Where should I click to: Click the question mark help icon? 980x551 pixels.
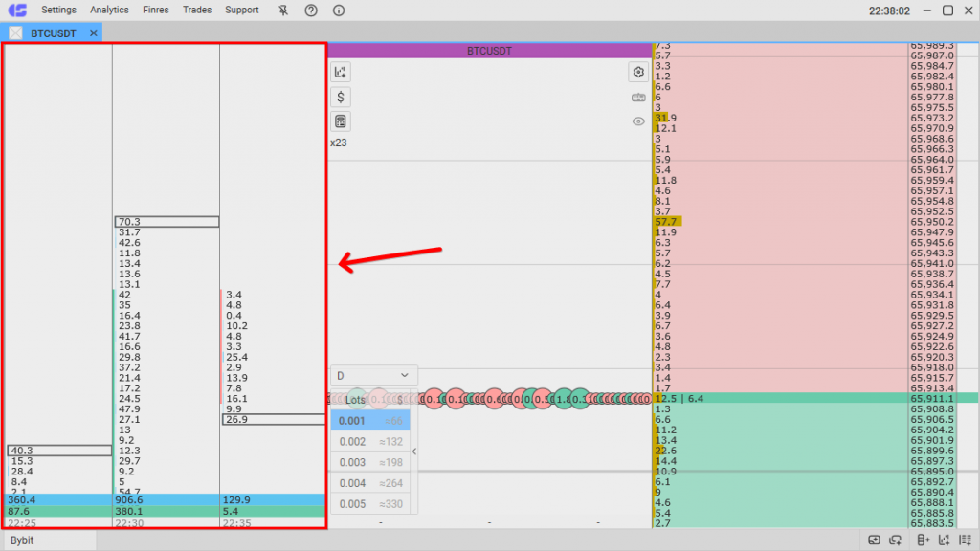point(311,11)
